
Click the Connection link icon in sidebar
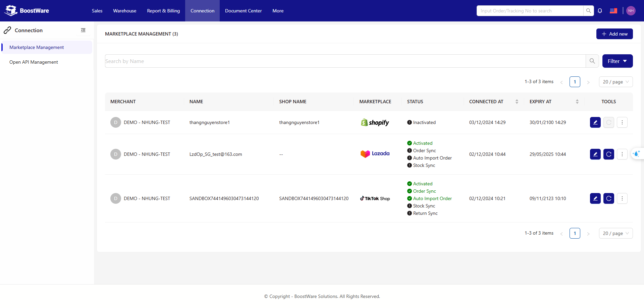(x=7, y=30)
